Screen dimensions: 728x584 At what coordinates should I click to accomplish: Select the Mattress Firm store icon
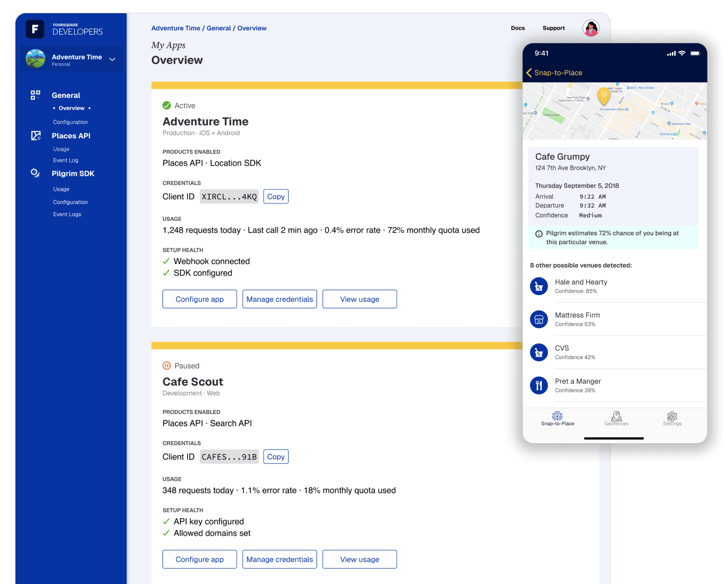tap(539, 319)
